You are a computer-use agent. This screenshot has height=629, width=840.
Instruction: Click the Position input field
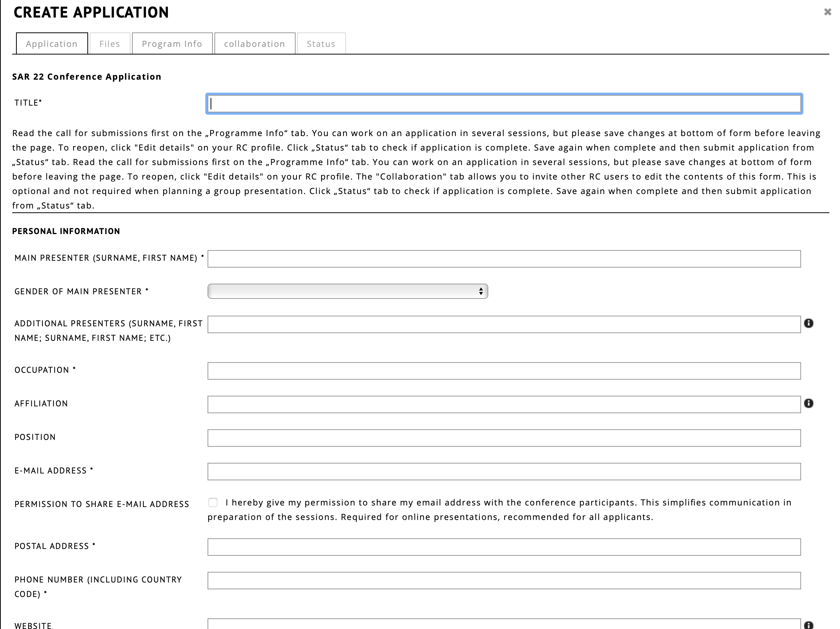click(x=504, y=438)
